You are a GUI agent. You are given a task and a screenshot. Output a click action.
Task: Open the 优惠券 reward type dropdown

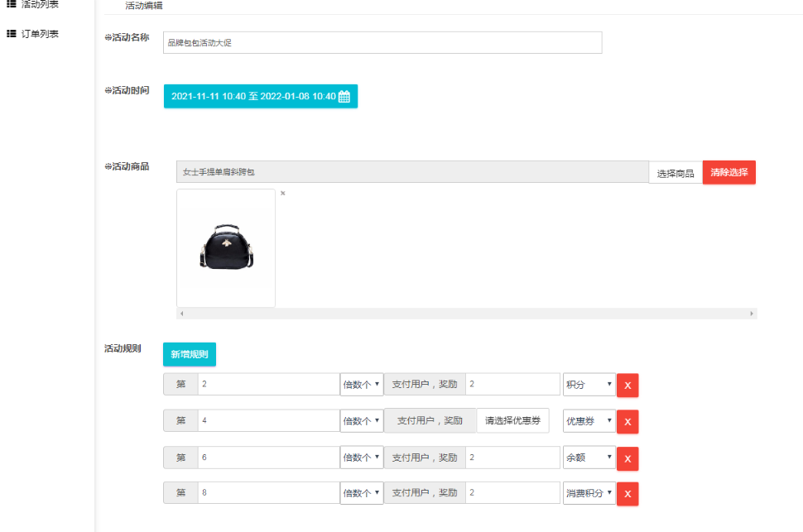coord(589,421)
